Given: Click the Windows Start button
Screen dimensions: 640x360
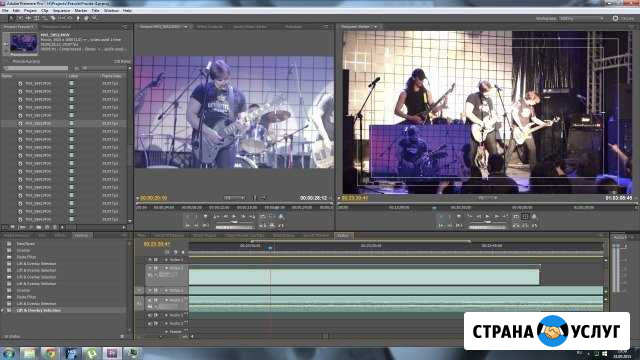Looking at the screenshot, I should point(8,353).
